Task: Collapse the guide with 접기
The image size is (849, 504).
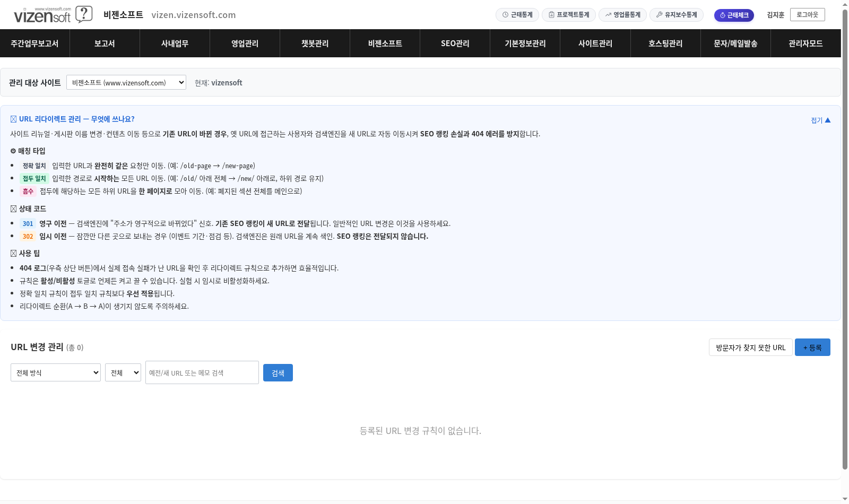Action: [820, 120]
